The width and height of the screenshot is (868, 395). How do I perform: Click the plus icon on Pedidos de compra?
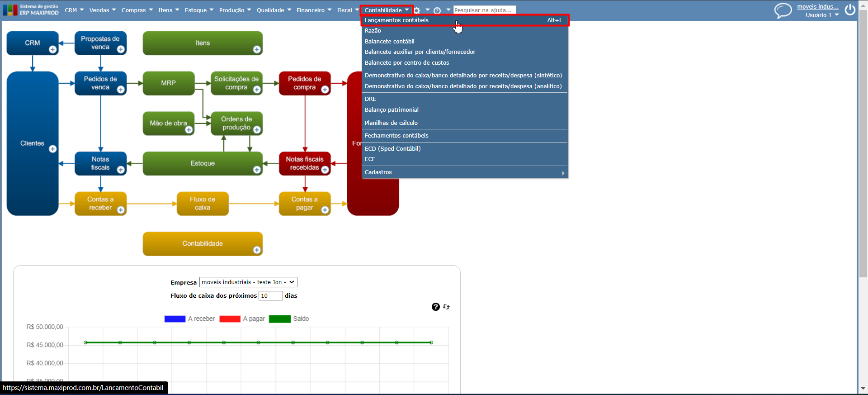click(x=325, y=90)
